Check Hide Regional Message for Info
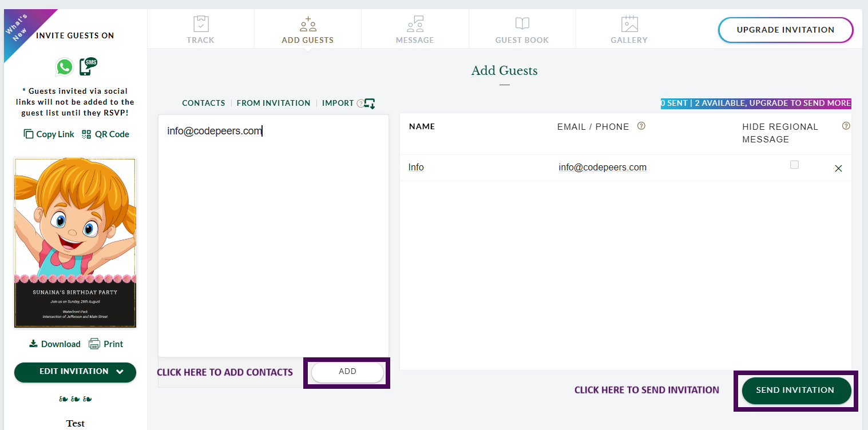 tap(794, 165)
